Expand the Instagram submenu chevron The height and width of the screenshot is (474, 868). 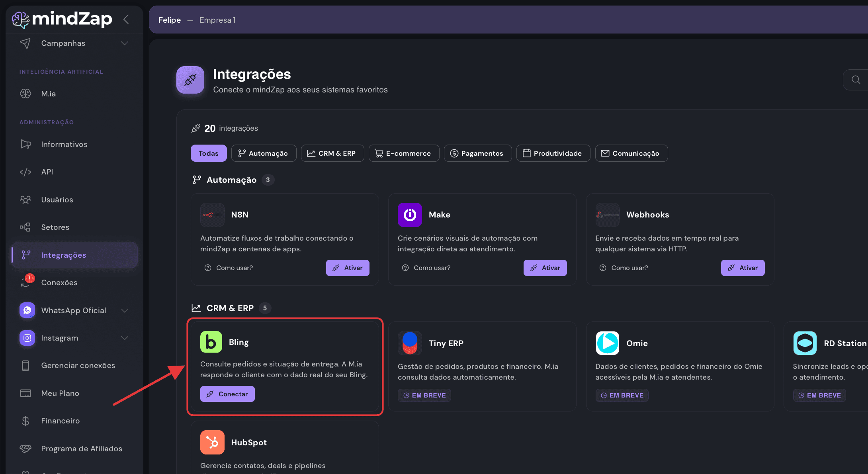(125, 338)
